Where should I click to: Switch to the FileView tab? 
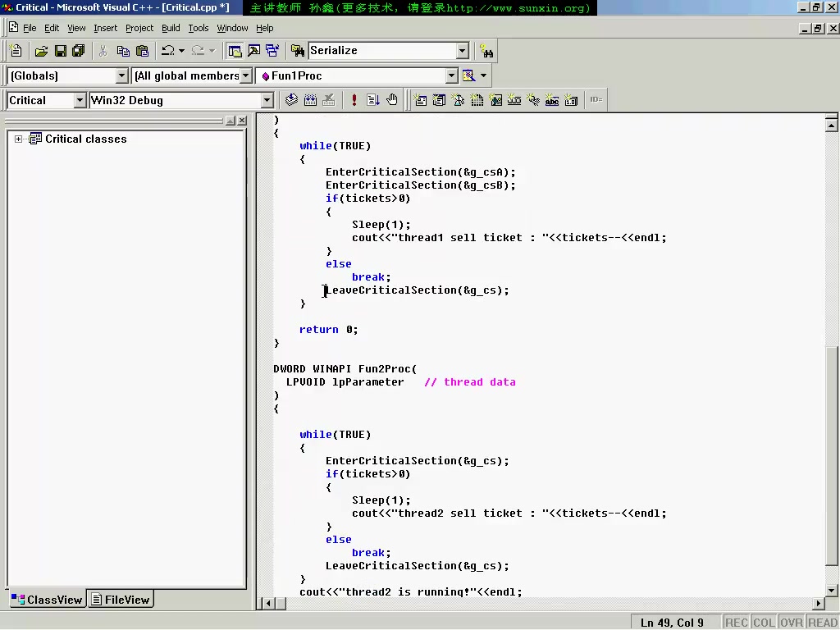pyautogui.click(x=120, y=599)
